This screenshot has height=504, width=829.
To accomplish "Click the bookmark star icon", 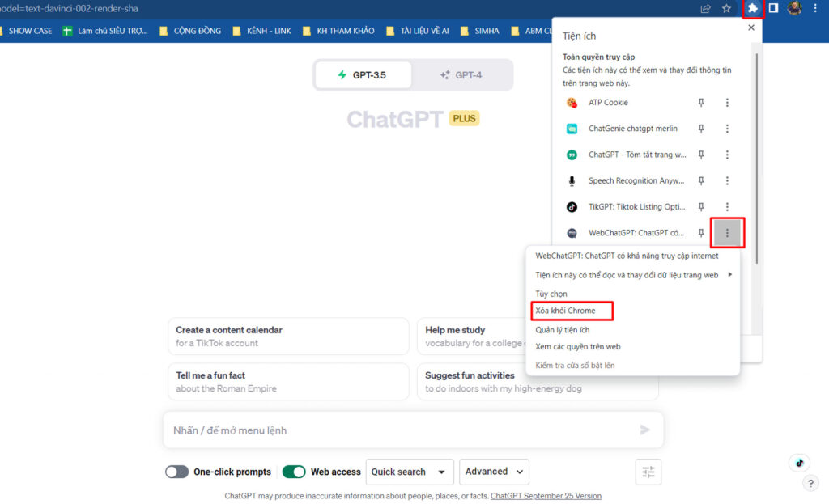I will (726, 9).
